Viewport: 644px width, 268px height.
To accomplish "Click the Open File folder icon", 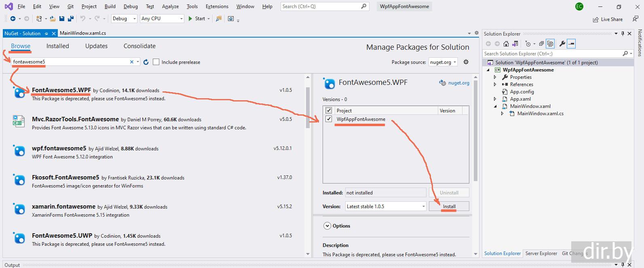I will pyautogui.click(x=53, y=19).
